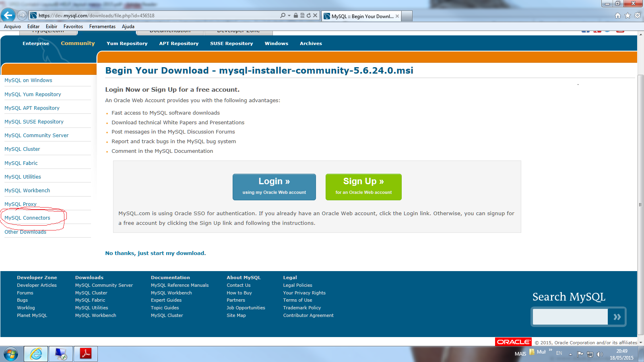Open the Windows navigation link
Image resolution: width=644 pixels, height=362 pixels.
click(x=276, y=43)
